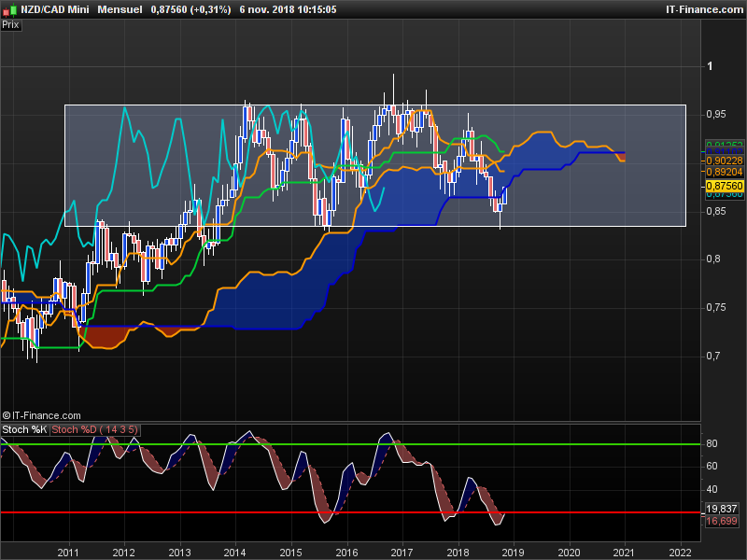
Task: Click the 2011 year label on time axis
Action: [x=68, y=553]
